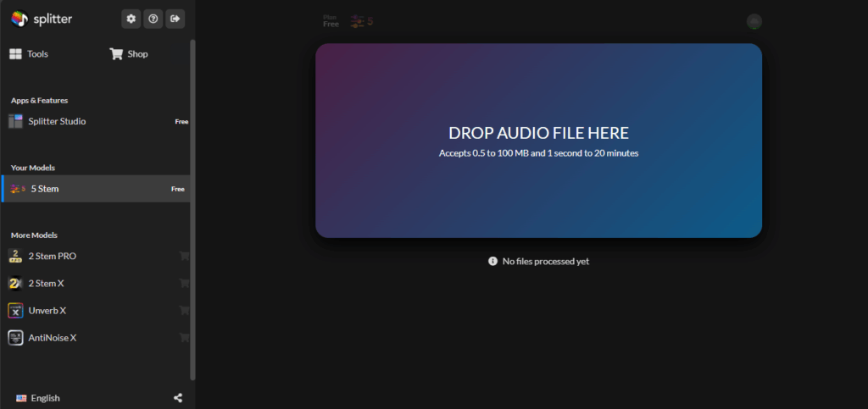Click the cart icon beside 2 Stem PRO

(184, 256)
